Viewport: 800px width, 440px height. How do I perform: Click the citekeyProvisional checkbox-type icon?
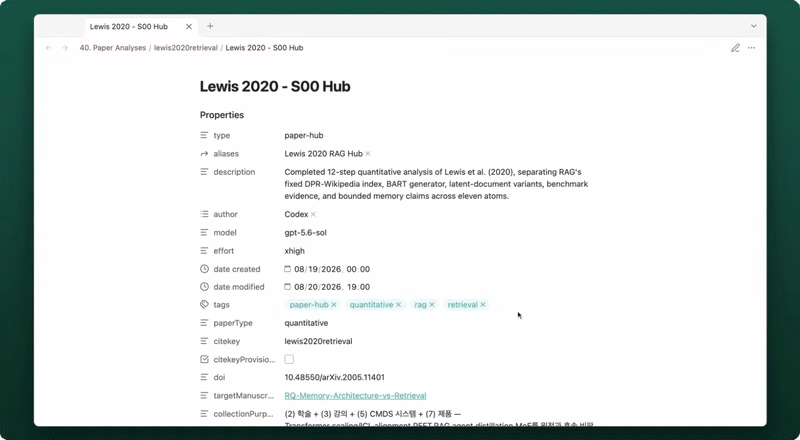pos(204,360)
